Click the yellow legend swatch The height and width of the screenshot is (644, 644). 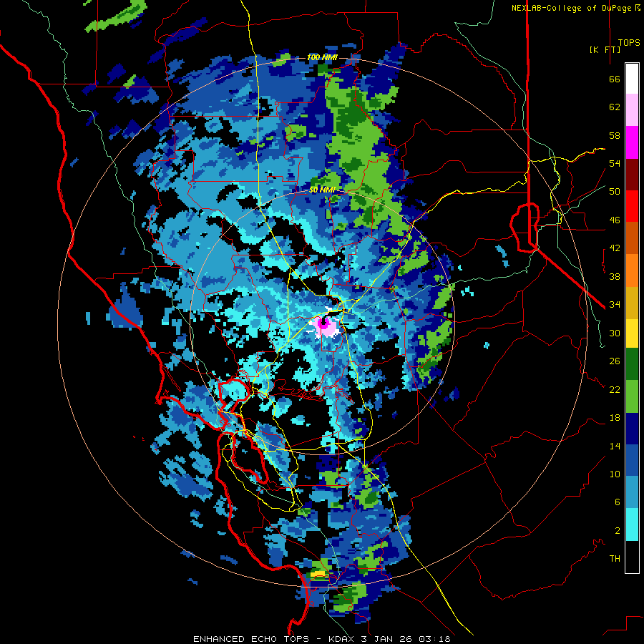[x=632, y=333]
